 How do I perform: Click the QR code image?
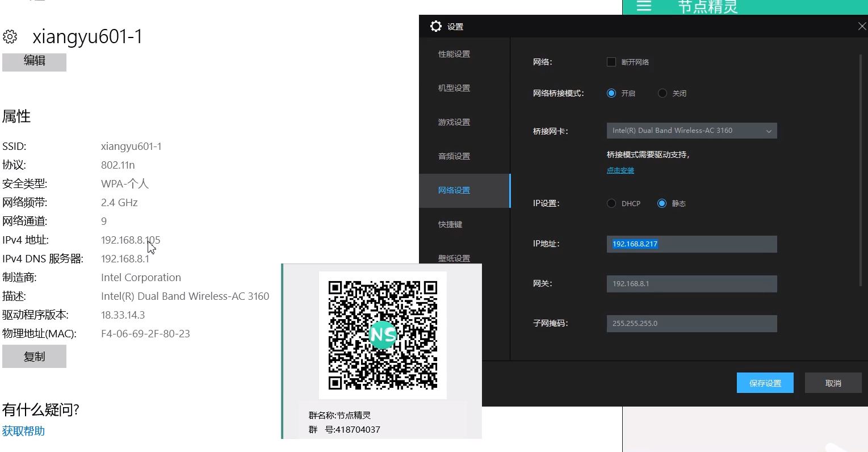[x=383, y=335]
